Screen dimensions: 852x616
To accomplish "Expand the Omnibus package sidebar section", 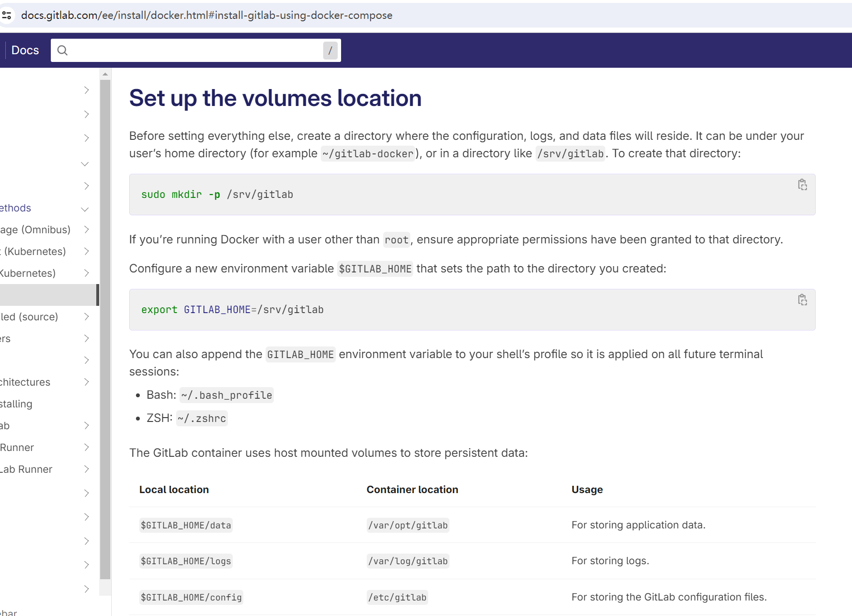I will (x=87, y=229).
